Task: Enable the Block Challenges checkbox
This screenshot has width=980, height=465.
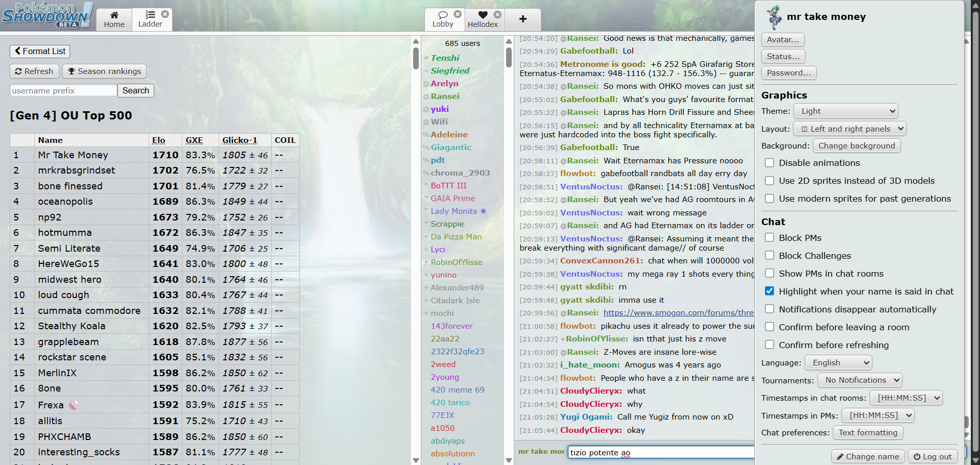Action: (769, 255)
